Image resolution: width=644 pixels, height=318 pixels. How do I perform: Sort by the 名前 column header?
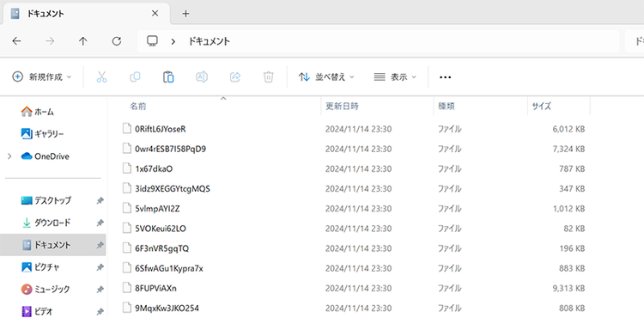(x=138, y=107)
